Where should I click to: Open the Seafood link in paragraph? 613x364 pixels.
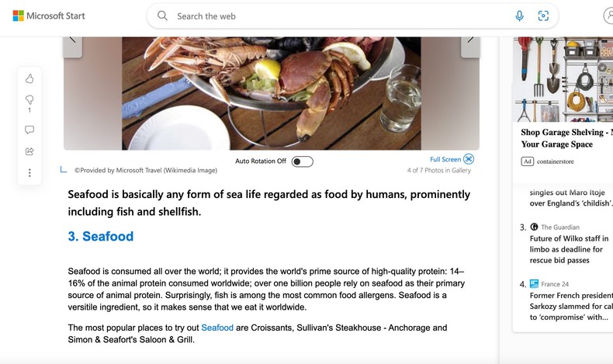click(217, 328)
